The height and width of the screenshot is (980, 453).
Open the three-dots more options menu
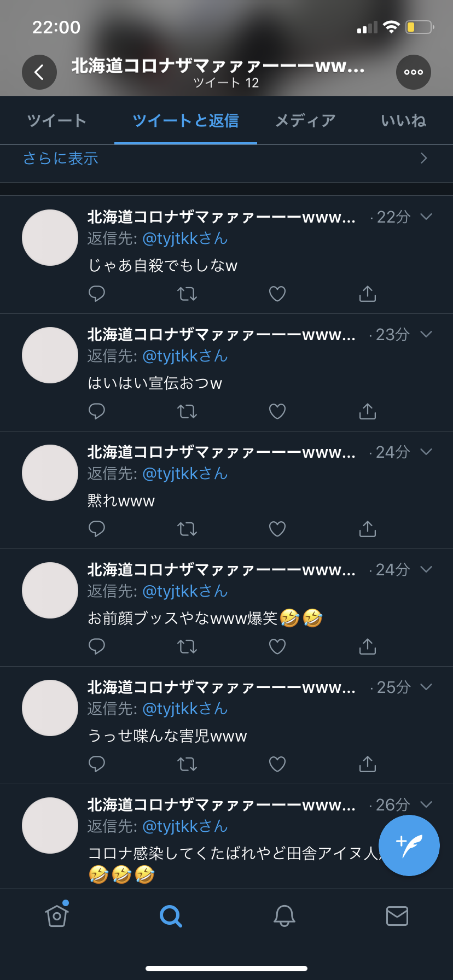[414, 72]
